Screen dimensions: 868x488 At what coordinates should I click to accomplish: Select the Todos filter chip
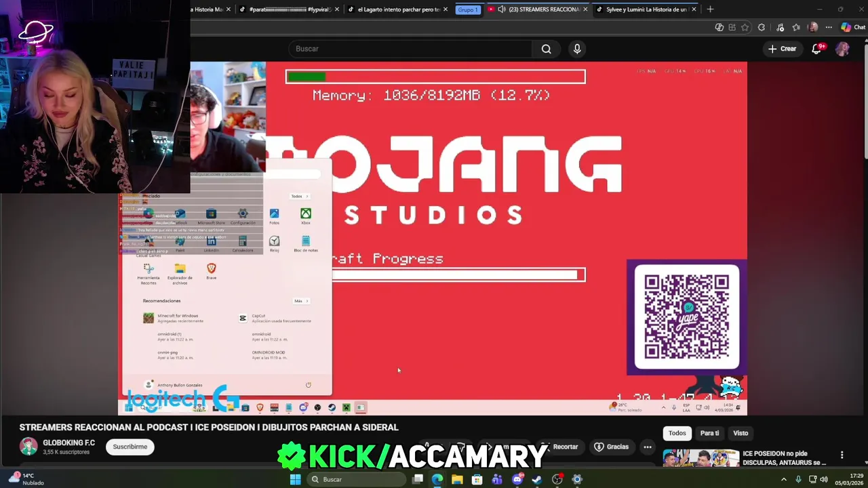click(x=677, y=433)
